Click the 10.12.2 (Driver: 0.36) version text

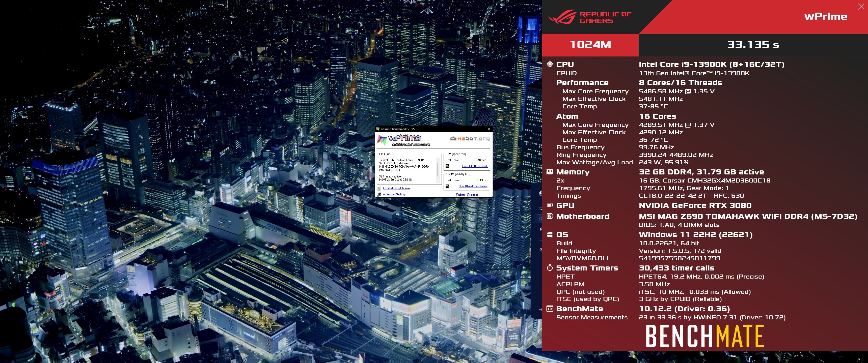(x=684, y=309)
